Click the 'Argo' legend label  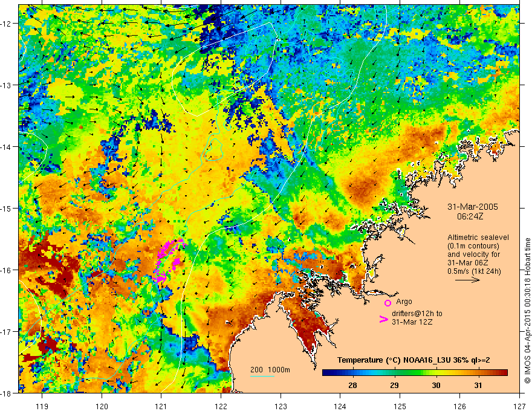(x=404, y=302)
